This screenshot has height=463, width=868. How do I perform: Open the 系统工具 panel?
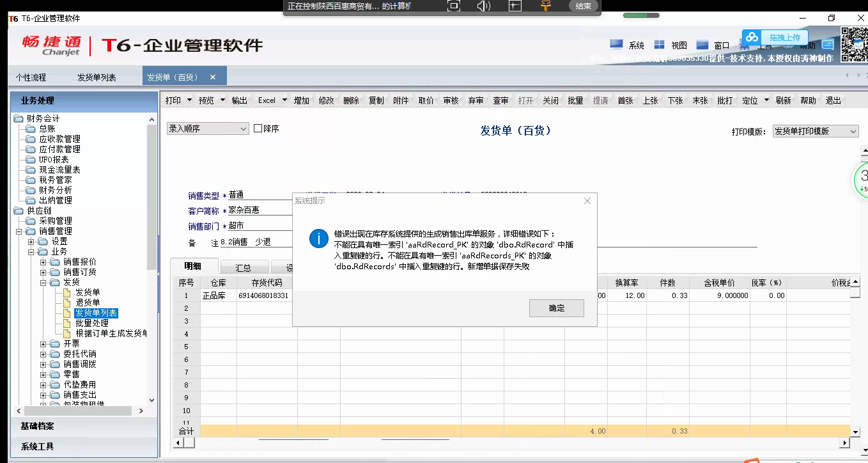pos(84,446)
